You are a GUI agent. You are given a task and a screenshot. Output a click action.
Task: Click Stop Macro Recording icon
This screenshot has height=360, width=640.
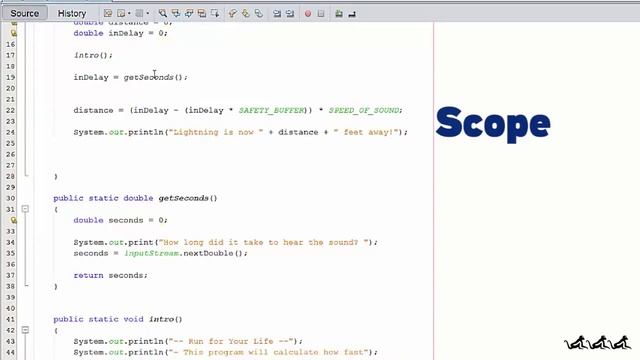[321, 13]
